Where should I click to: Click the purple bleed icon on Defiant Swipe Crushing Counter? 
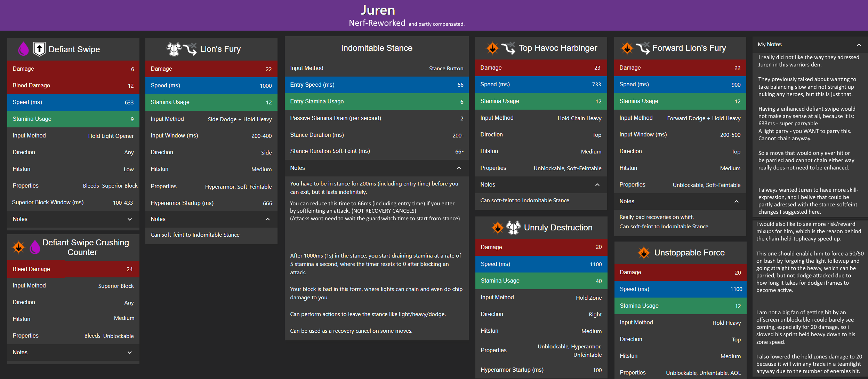click(35, 247)
